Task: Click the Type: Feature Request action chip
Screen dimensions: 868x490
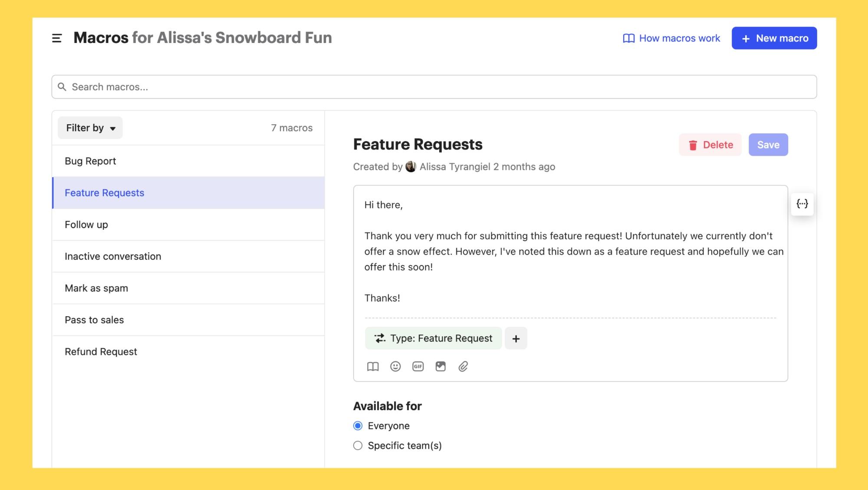Action: pos(433,338)
